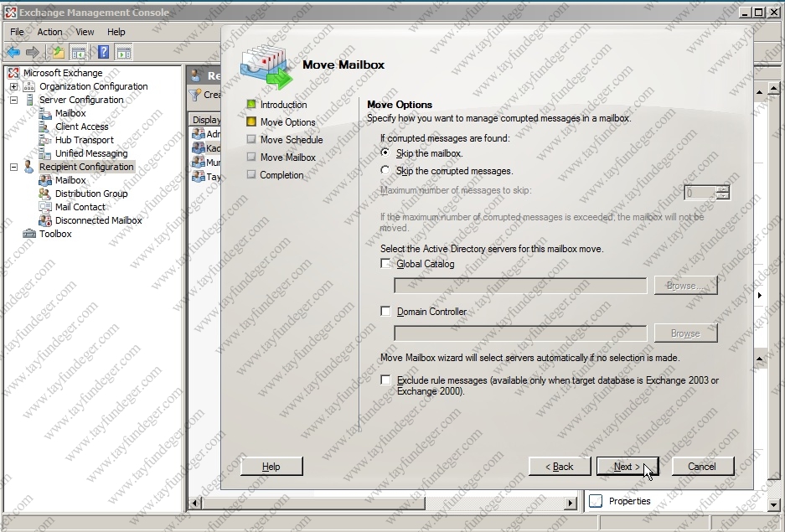Image resolution: width=785 pixels, height=532 pixels.
Task: Click the horizontal scrollbar left arrow
Action: point(196,503)
